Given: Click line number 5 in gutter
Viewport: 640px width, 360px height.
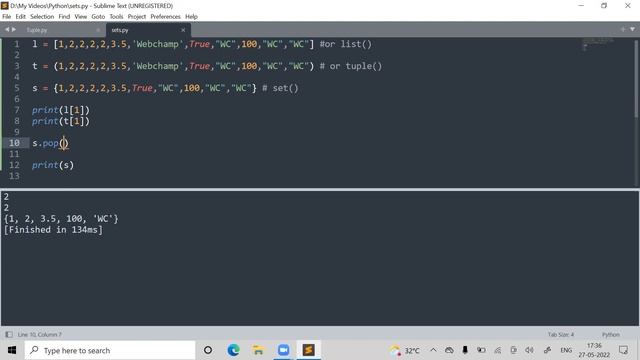Looking at the screenshot, I should click(17, 88).
